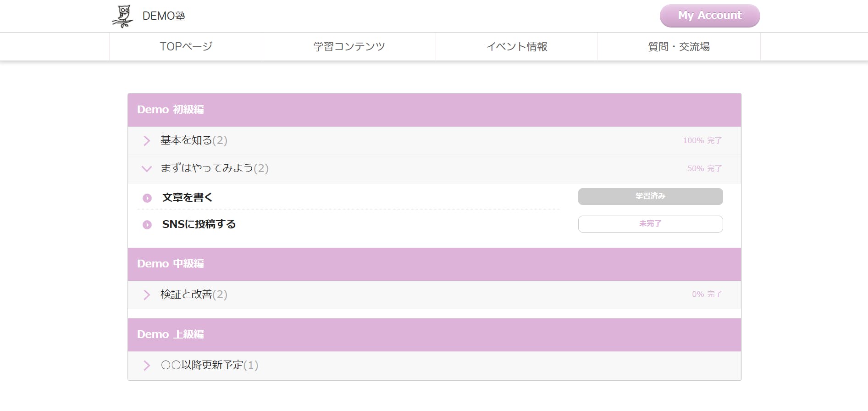Expand the 基本を知る section chevron

click(147, 141)
